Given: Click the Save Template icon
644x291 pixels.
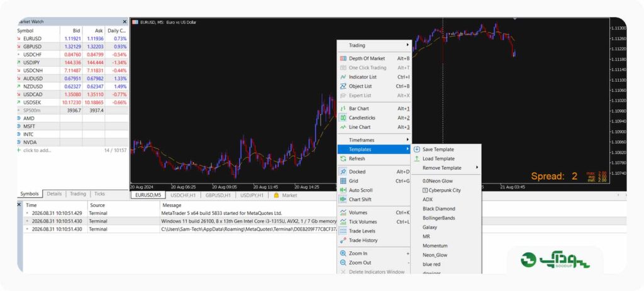Looking at the screenshot, I should click(x=416, y=150).
